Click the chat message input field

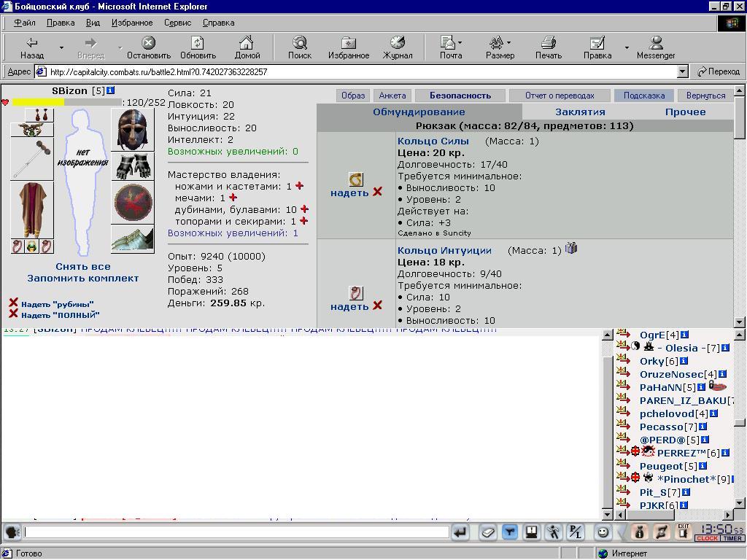click(x=237, y=532)
